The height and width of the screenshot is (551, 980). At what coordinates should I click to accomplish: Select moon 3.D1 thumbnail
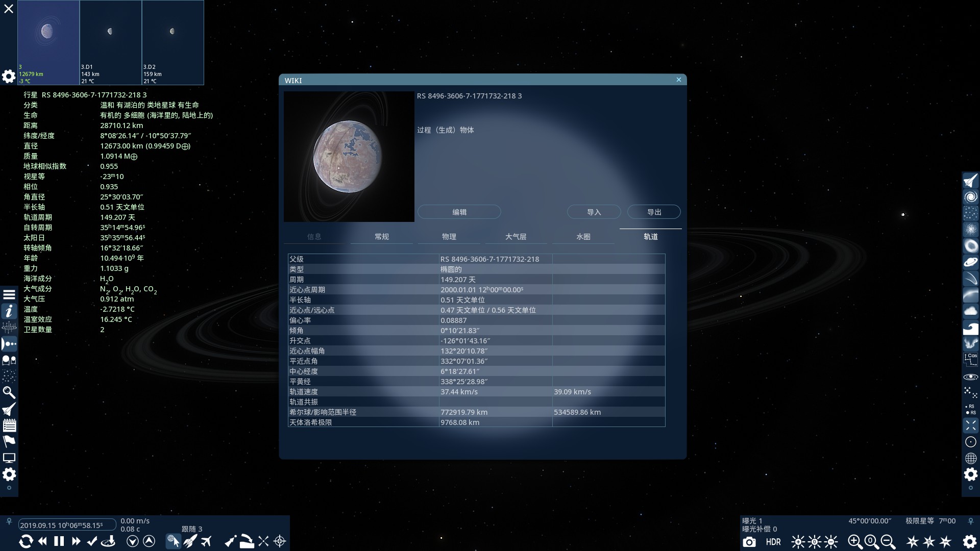tap(111, 42)
